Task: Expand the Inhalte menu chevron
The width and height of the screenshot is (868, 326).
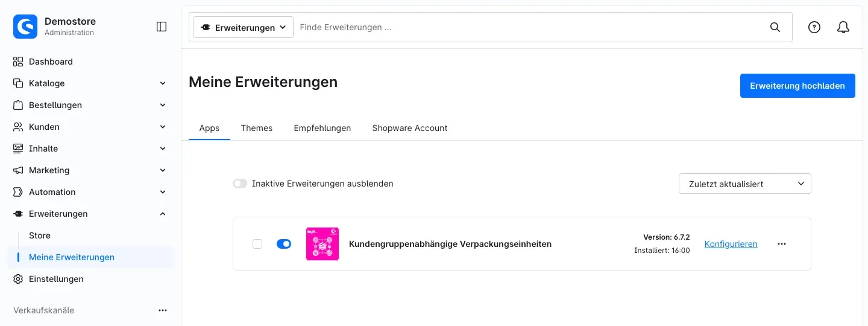Action: pyautogui.click(x=163, y=149)
